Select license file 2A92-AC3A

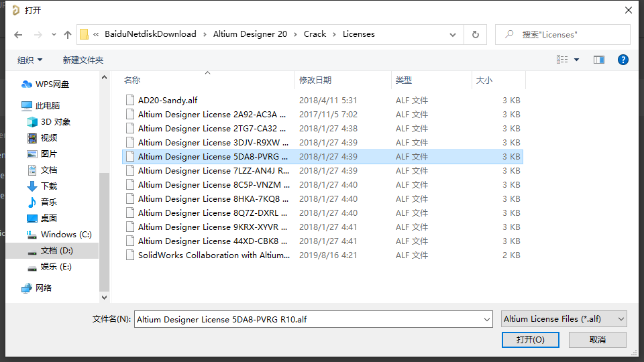click(323, 115)
